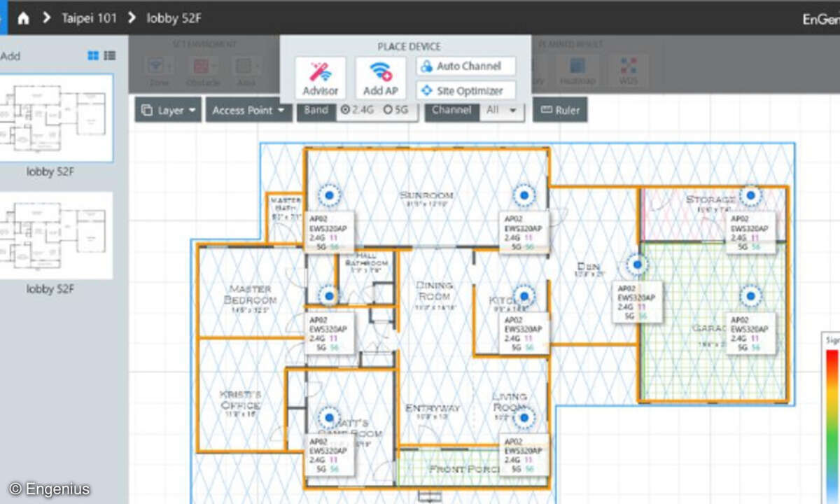Select the first lobby 52F floor thumbnail

[x=56, y=118]
